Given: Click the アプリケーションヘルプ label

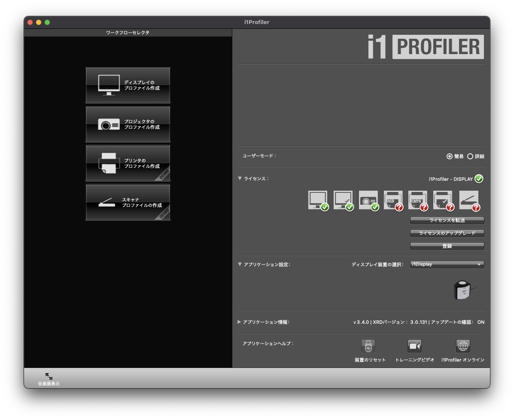Looking at the screenshot, I should pos(268,344).
